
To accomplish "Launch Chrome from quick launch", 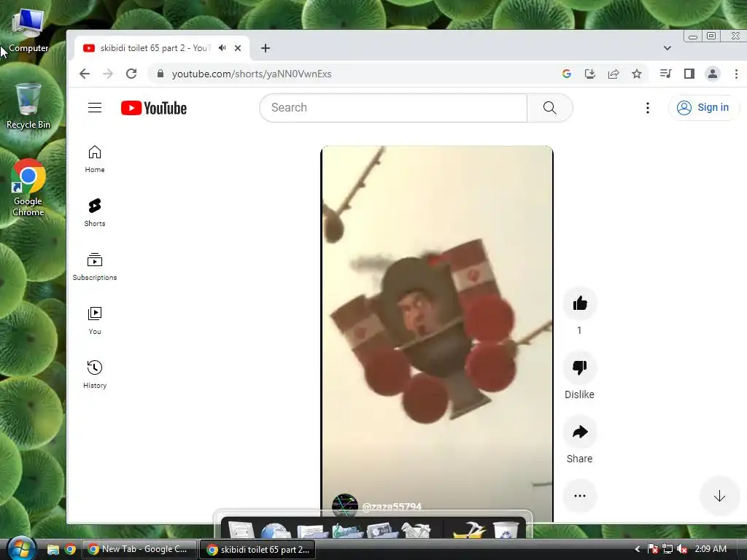I will coord(70,550).
